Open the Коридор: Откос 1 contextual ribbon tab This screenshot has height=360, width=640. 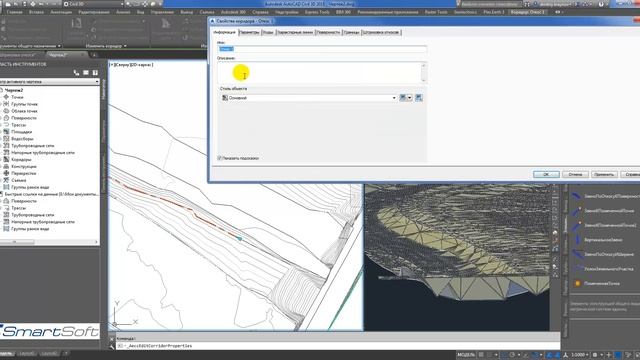coord(528,12)
